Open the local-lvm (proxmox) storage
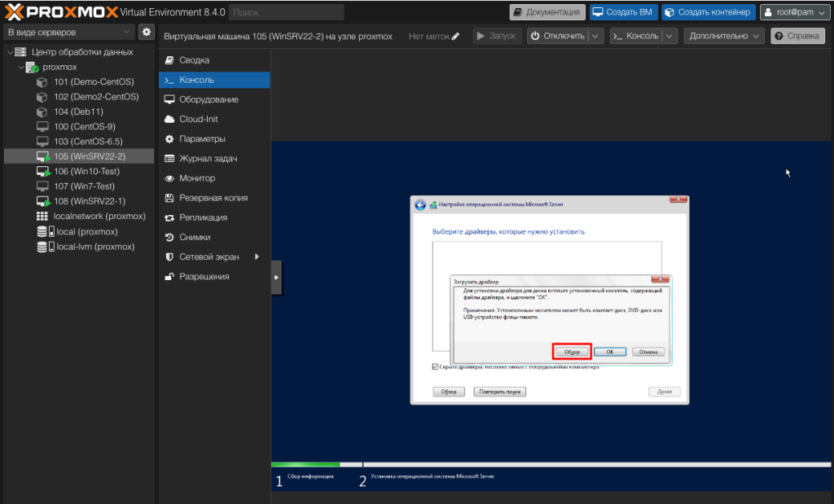Image resolution: width=834 pixels, height=504 pixels. 94,247
